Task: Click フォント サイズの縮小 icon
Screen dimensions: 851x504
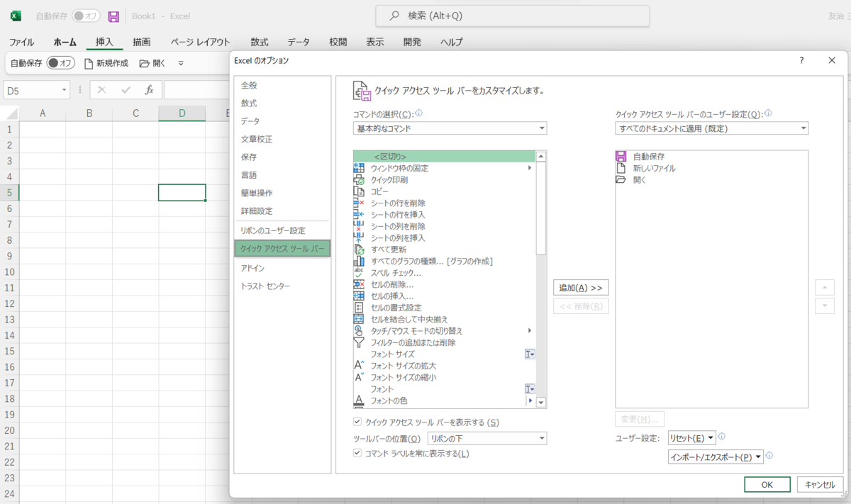Action: point(359,377)
